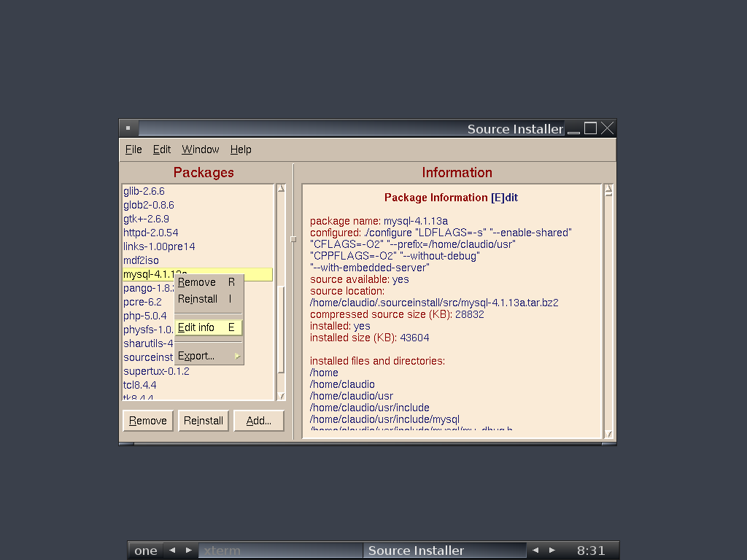
Task: Expand the Export submenu in context menu
Action: (209, 356)
